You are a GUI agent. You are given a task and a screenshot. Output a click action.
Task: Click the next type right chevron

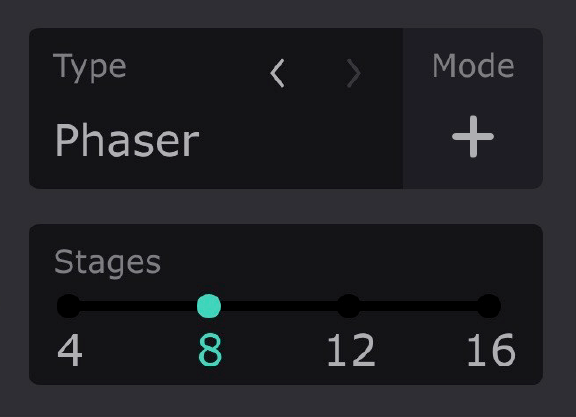tap(354, 73)
